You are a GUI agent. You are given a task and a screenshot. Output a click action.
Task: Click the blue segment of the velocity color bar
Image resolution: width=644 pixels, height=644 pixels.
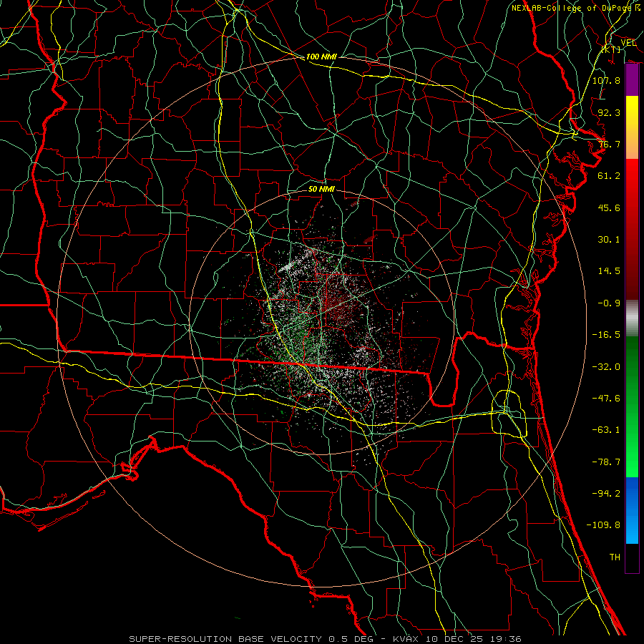[x=632, y=510]
